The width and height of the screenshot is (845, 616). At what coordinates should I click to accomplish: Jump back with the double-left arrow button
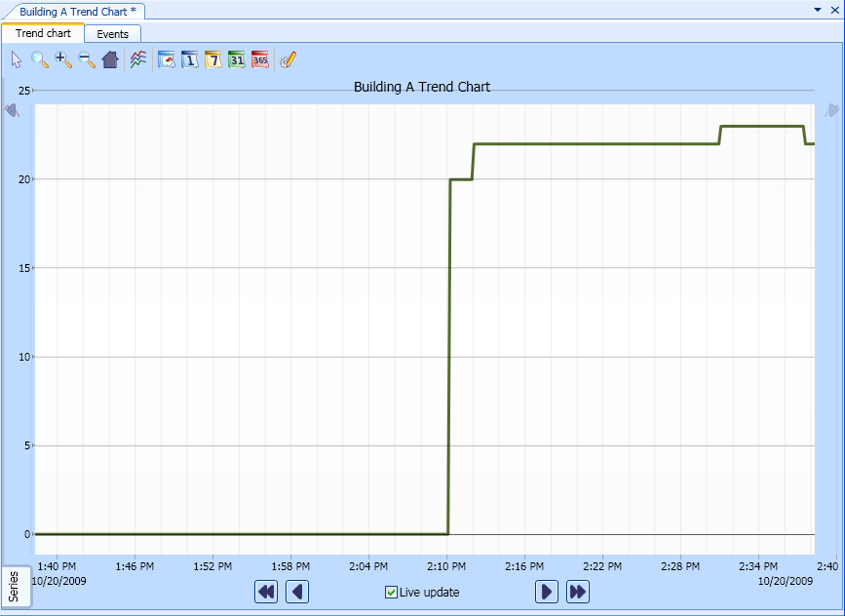266,592
